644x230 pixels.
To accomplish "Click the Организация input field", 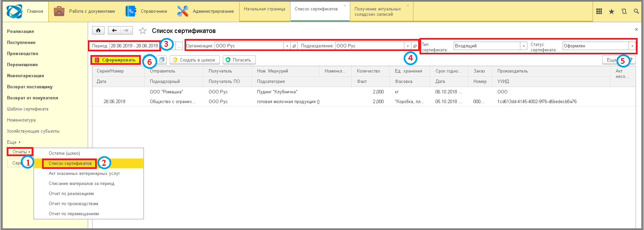I will click(x=249, y=46).
